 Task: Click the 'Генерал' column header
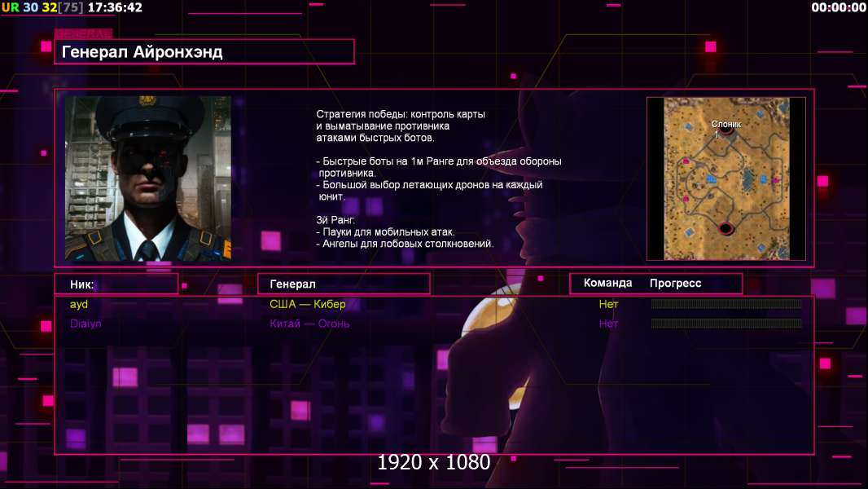(x=292, y=284)
